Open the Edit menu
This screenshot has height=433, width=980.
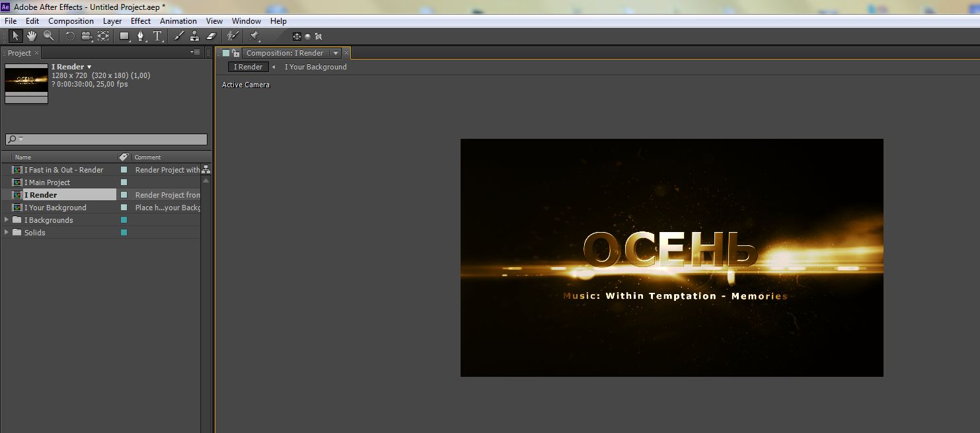click(x=32, y=21)
